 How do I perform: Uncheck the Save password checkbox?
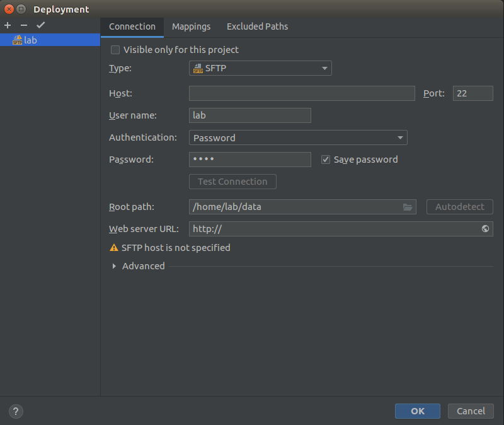tap(326, 160)
